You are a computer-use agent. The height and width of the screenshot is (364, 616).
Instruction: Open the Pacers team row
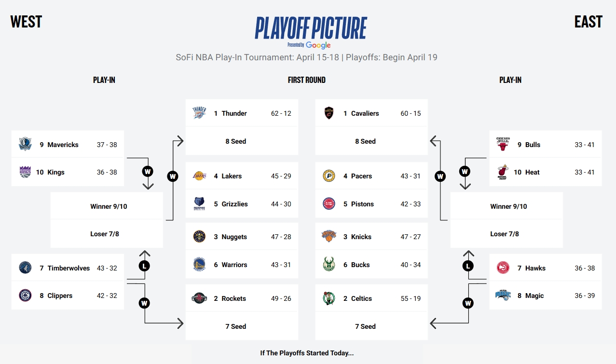(371, 176)
